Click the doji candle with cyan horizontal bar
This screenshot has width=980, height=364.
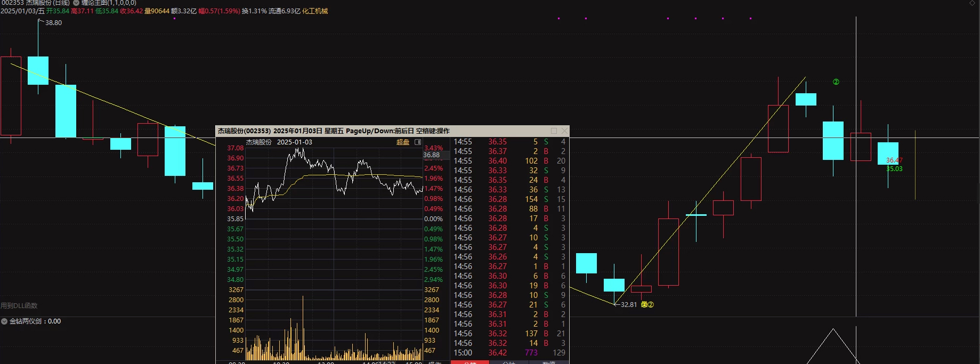pyautogui.click(x=696, y=215)
